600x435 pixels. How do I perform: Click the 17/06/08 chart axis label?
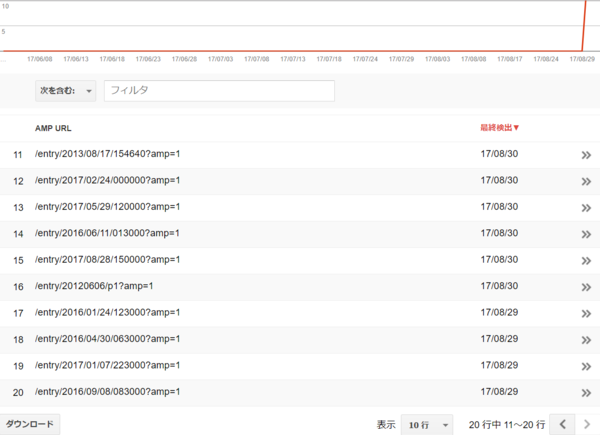(x=39, y=59)
